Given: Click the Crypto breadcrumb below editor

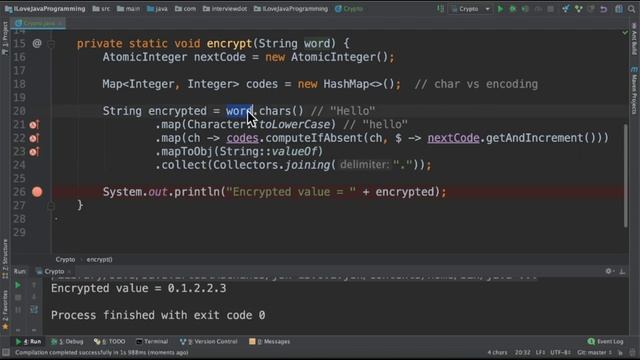Looking at the screenshot, I should [65, 260].
